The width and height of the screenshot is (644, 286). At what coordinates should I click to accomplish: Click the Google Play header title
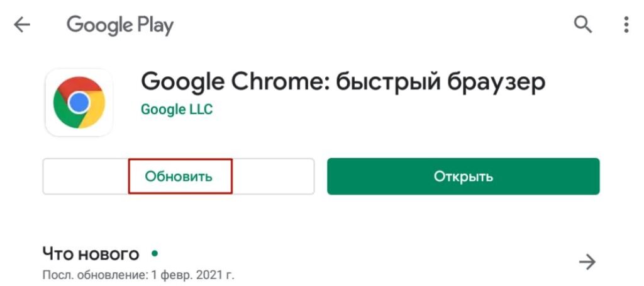click(120, 25)
